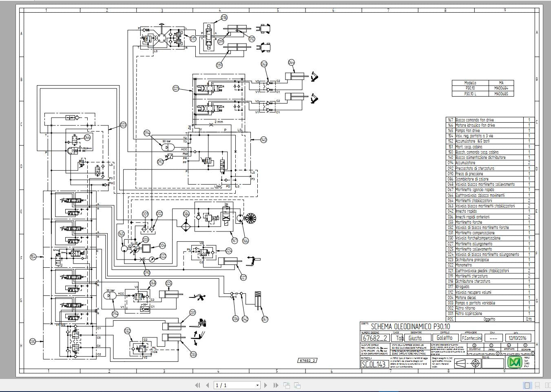Click the fan symbol near balloon 166
551x392 pixels.
tap(249, 219)
